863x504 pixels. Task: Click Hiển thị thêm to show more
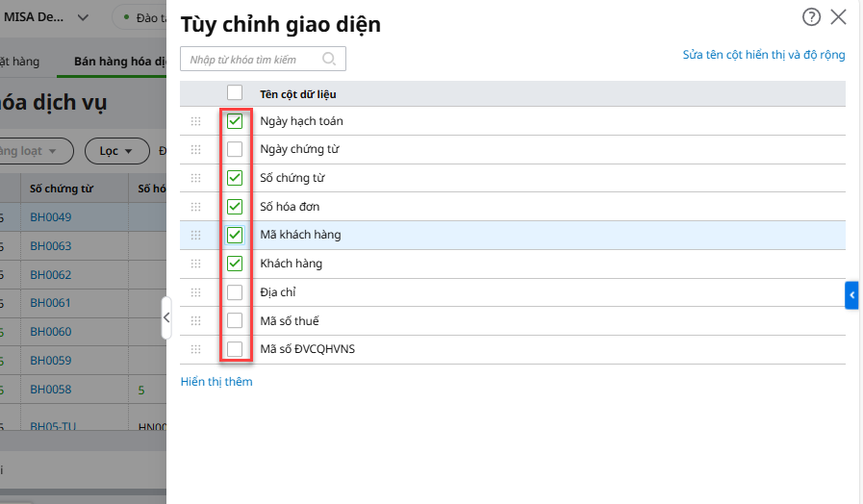(216, 382)
